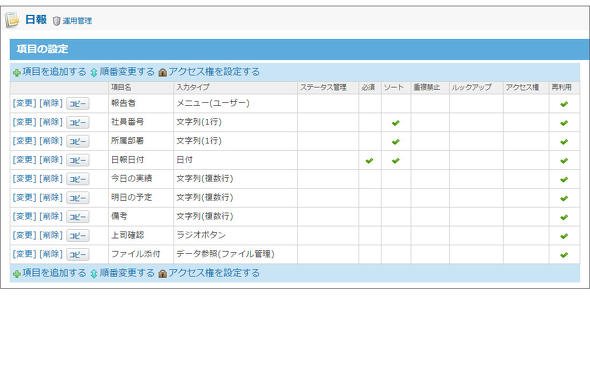Click 必須 checkmark in the 日報日付 row
590x383 pixels.
click(x=369, y=161)
